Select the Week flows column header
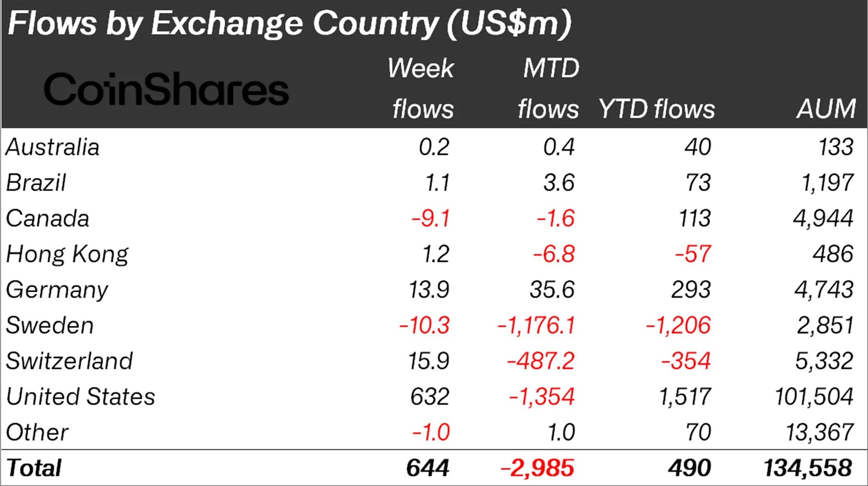Image resolution: width=868 pixels, height=486 pixels. pyautogui.click(x=421, y=89)
